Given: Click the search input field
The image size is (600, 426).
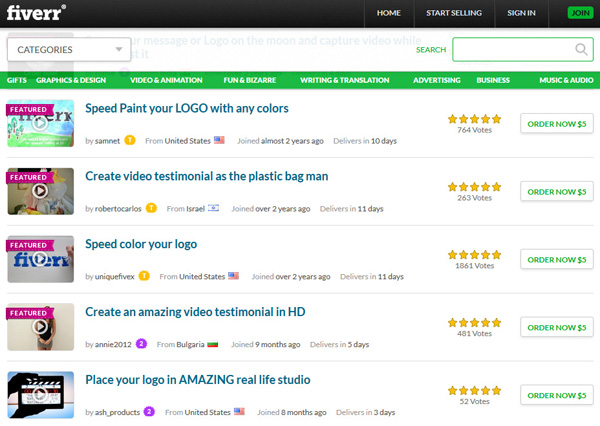Looking at the screenshot, I should 523,49.
